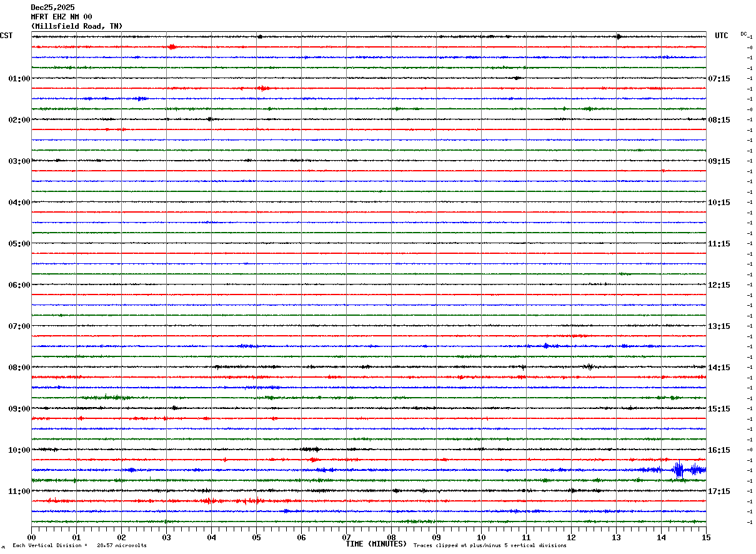
Task: Click minute 09 on the bottom axis
Action: (436, 537)
